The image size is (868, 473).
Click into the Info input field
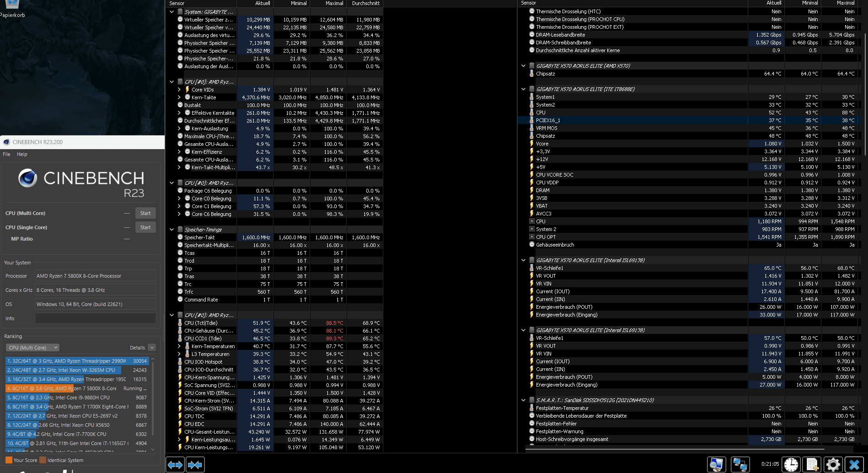pos(96,318)
